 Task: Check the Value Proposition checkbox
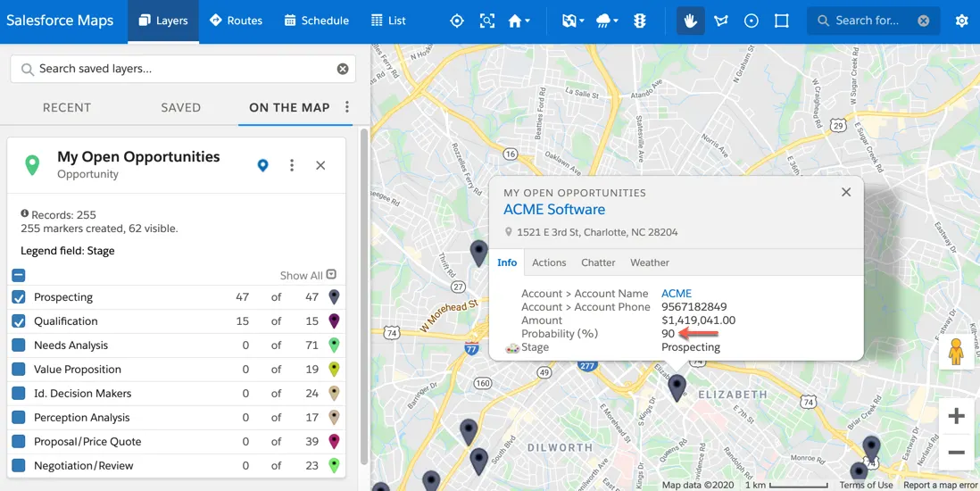19,370
